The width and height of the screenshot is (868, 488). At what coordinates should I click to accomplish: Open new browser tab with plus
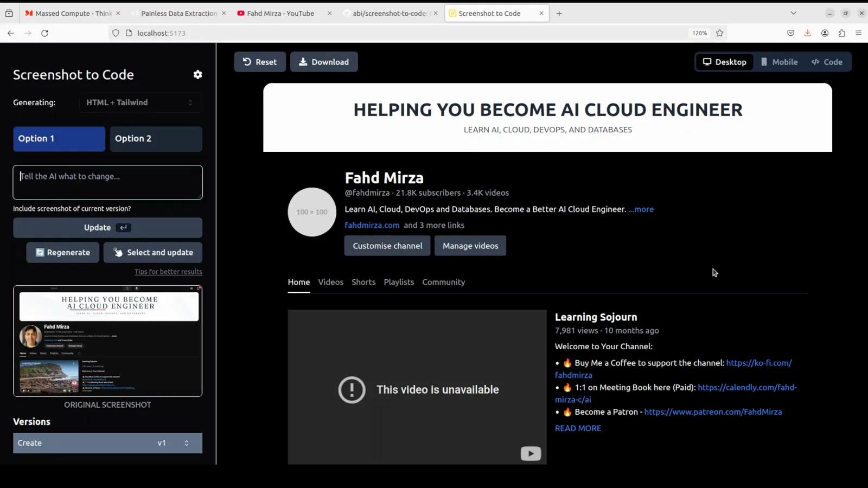pyautogui.click(x=559, y=14)
